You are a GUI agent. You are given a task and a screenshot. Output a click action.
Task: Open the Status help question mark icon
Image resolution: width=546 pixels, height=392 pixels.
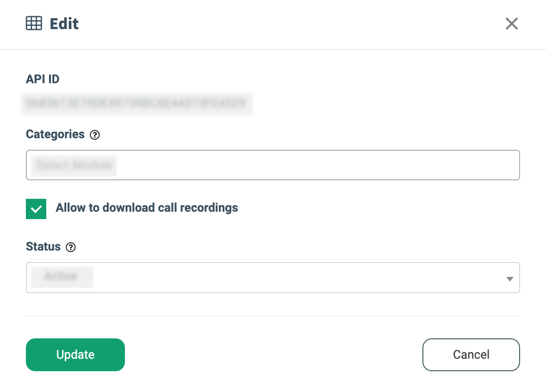[71, 247]
